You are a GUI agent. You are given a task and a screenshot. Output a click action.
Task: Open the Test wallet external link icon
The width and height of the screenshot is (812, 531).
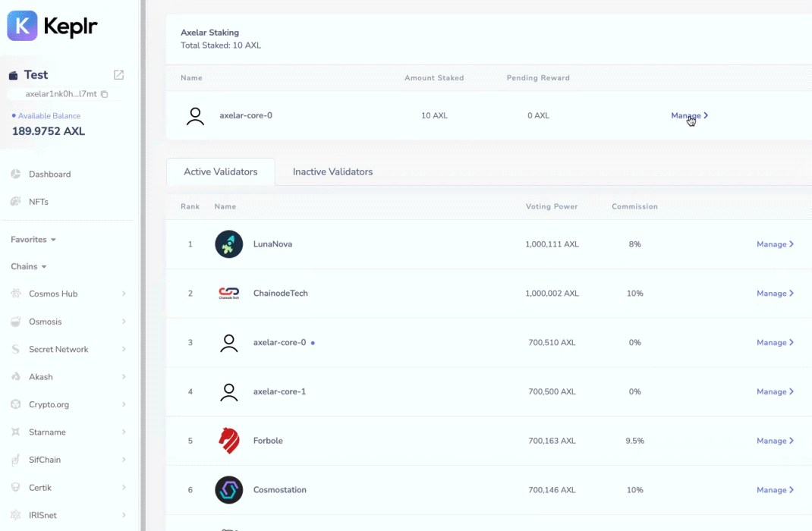pos(118,75)
